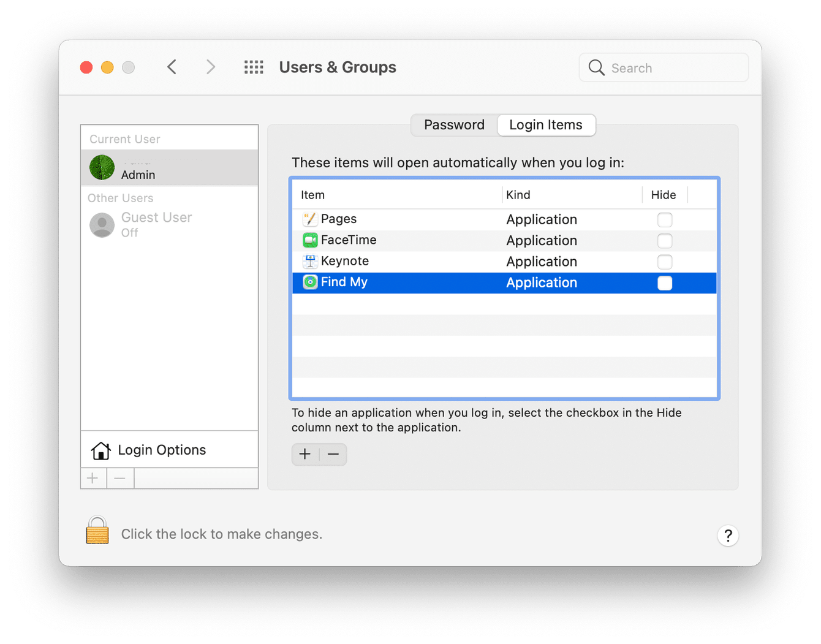This screenshot has height=644, width=821.
Task: Toggle Hide checkbox for Find My
Action: (665, 282)
